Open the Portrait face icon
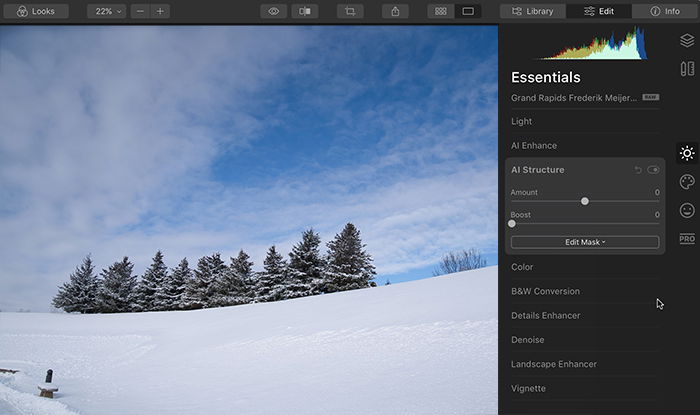This screenshot has height=415, width=700. click(x=687, y=210)
